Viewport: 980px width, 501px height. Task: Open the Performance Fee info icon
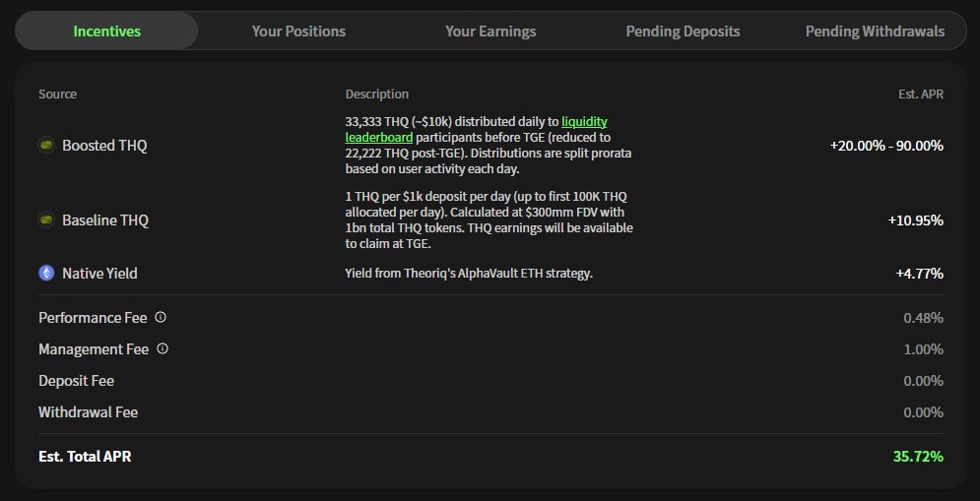pos(161,317)
